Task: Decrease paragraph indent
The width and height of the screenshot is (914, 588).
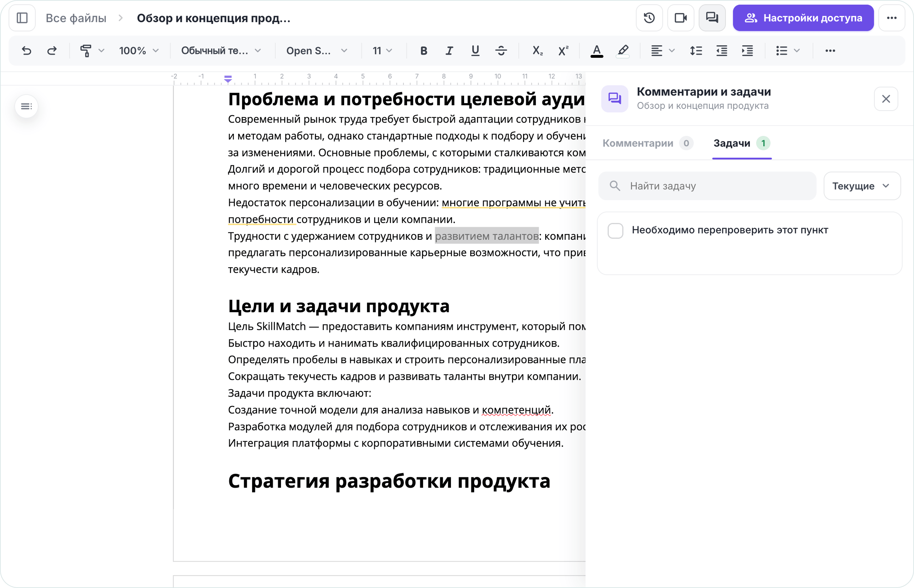Action: click(722, 51)
